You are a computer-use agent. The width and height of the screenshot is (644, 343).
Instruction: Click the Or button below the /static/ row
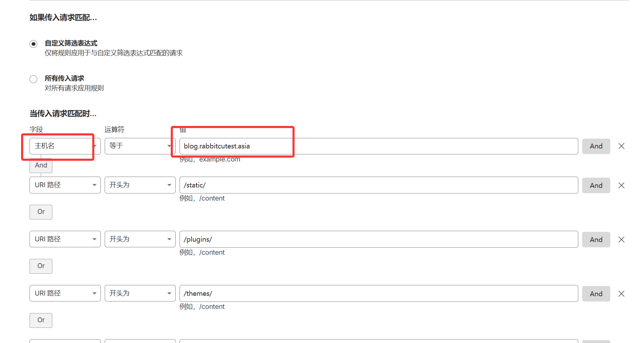[41, 212]
